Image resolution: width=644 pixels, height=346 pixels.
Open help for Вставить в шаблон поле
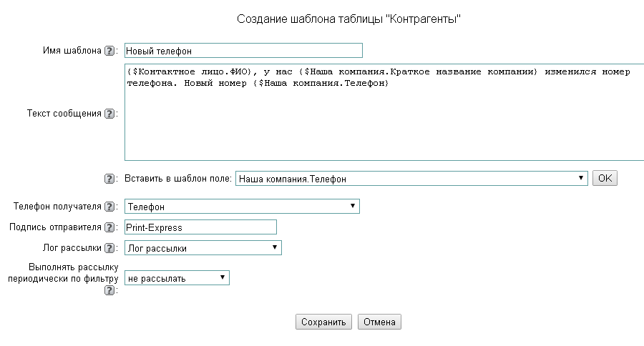[x=109, y=179]
